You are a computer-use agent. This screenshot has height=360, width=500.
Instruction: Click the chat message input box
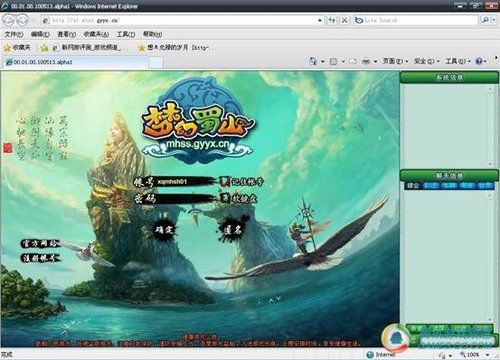(457, 341)
